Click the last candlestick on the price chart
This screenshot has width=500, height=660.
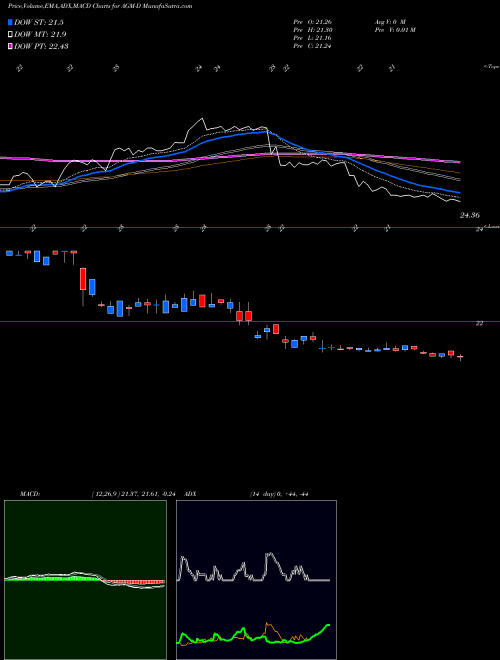pyautogui.click(x=460, y=357)
